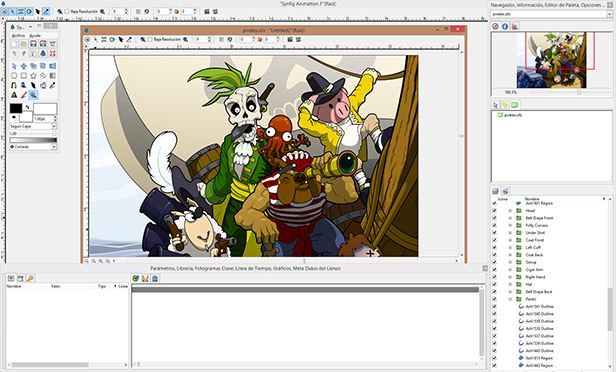
Task: Switch to the parameters tab icon
Action: [x=11, y=278]
